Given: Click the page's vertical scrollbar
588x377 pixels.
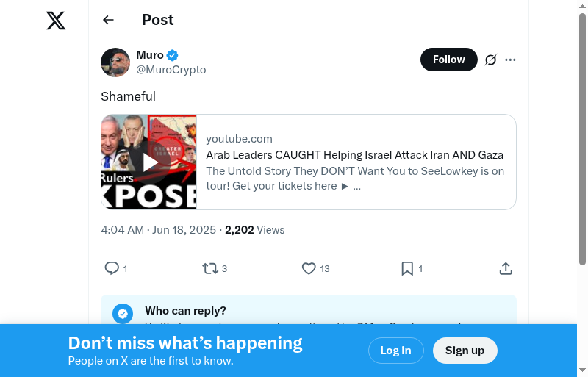Looking at the screenshot, I should (x=582, y=147).
